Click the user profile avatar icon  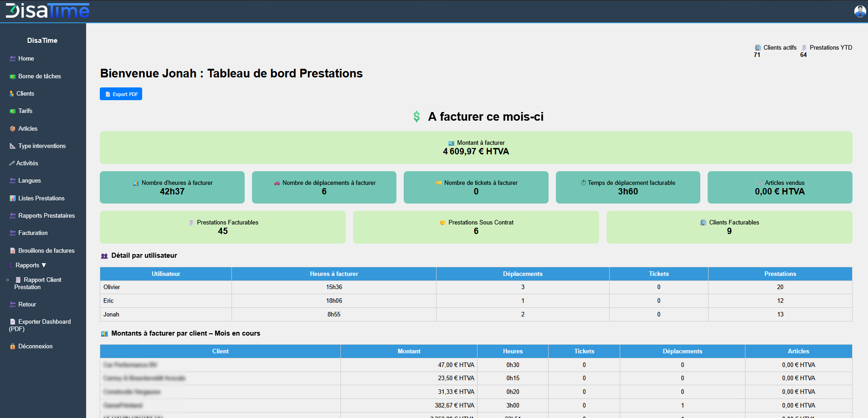click(x=859, y=11)
